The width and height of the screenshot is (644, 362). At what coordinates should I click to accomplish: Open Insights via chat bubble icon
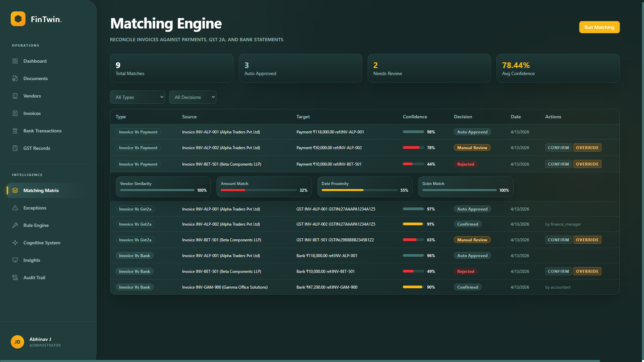tap(15, 260)
